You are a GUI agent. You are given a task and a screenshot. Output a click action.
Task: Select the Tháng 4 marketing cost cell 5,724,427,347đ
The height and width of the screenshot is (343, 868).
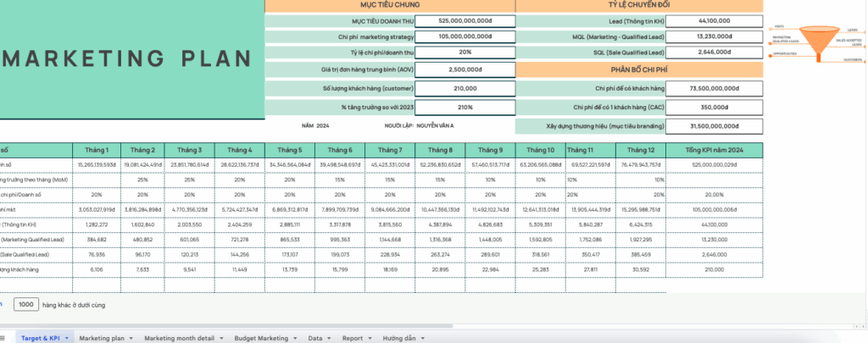tap(240, 210)
